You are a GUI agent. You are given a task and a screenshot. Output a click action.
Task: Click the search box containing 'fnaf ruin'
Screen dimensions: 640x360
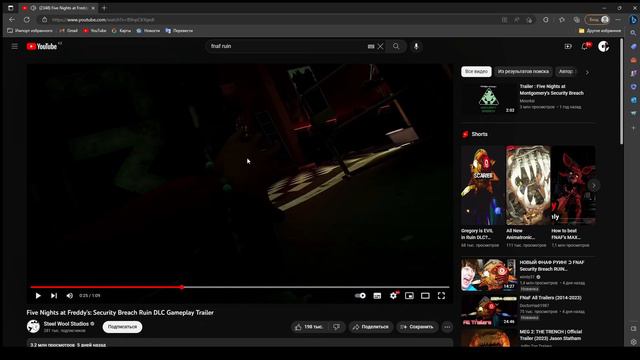pos(286,46)
